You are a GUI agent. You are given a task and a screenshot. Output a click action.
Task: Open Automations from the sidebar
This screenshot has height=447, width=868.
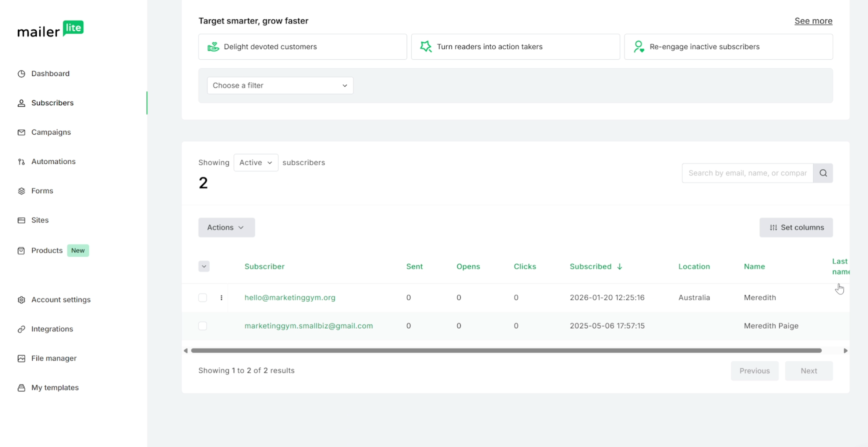click(21, 162)
